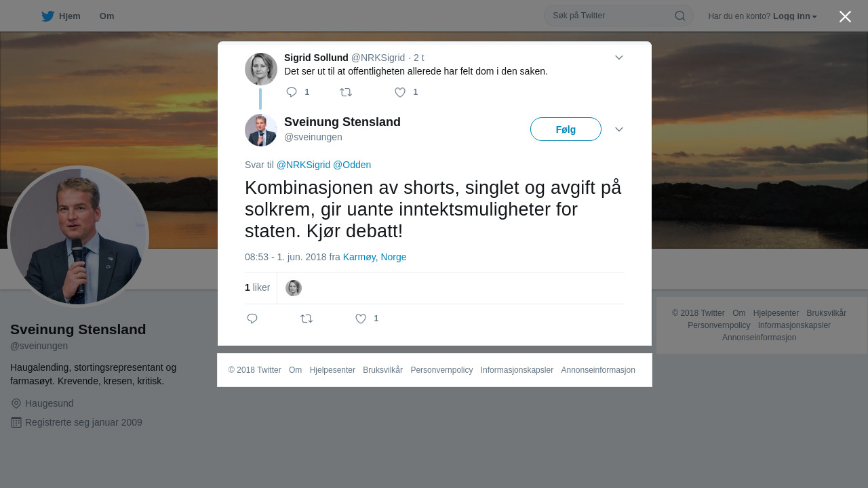Screen dimensions: 868x488
Task: Go to Hjem in top navigation
Action: coord(70,16)
